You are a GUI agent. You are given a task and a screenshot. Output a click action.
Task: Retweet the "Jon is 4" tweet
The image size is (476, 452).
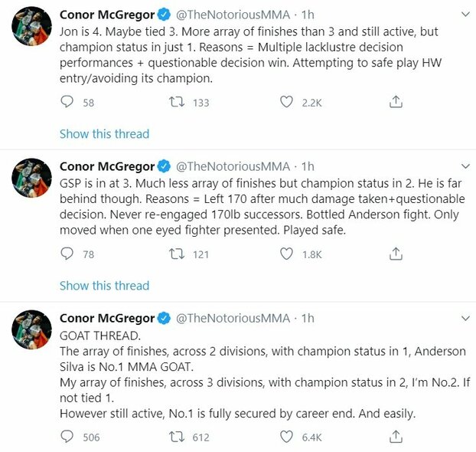pos(179,102)
